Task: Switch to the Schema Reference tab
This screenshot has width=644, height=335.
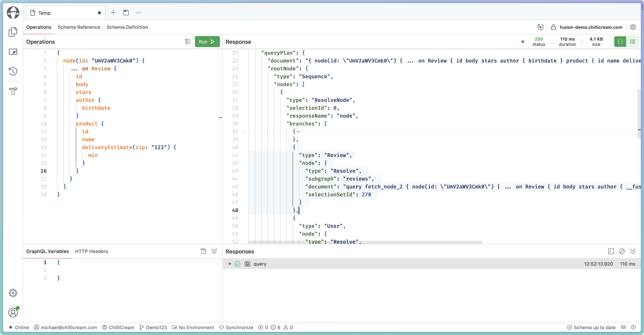Action: click(x=79, y=27)
